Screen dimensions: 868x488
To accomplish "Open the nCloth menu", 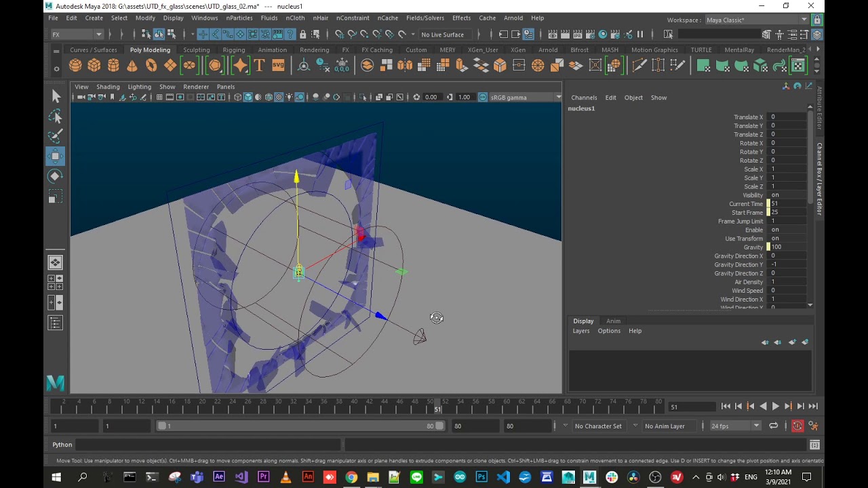I will tap(295, 18).
